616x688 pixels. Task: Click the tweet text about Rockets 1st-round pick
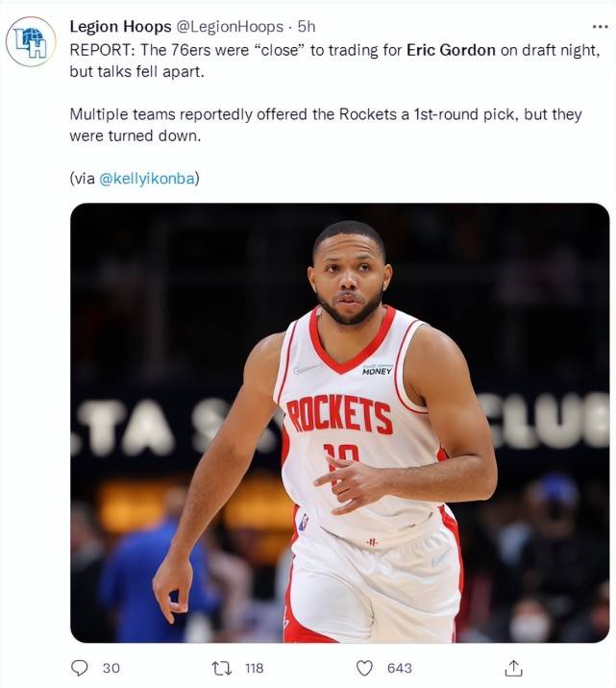click(x=326, y=125)
